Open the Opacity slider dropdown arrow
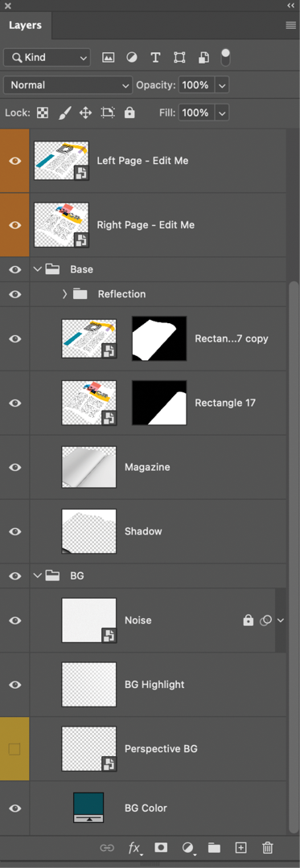 point(222,85)
